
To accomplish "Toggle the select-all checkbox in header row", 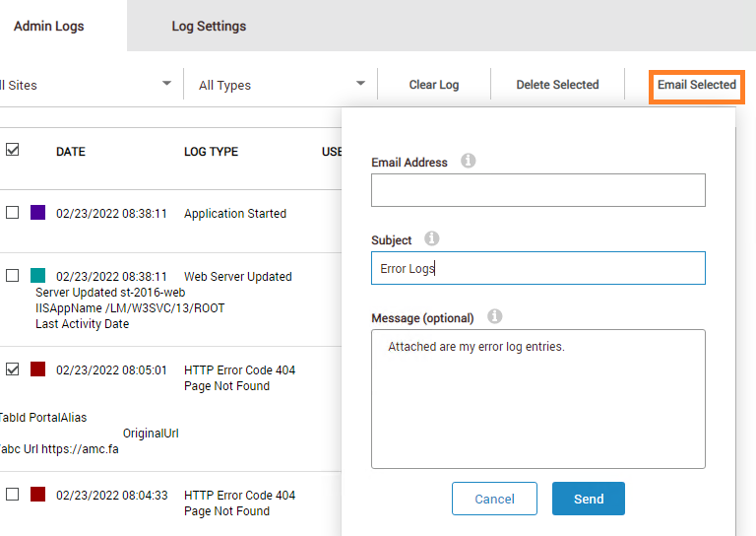I will [x=13, y=150].
